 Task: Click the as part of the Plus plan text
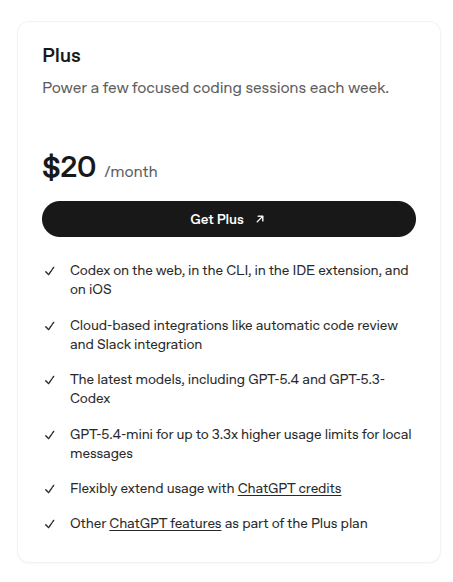[296, 523]
